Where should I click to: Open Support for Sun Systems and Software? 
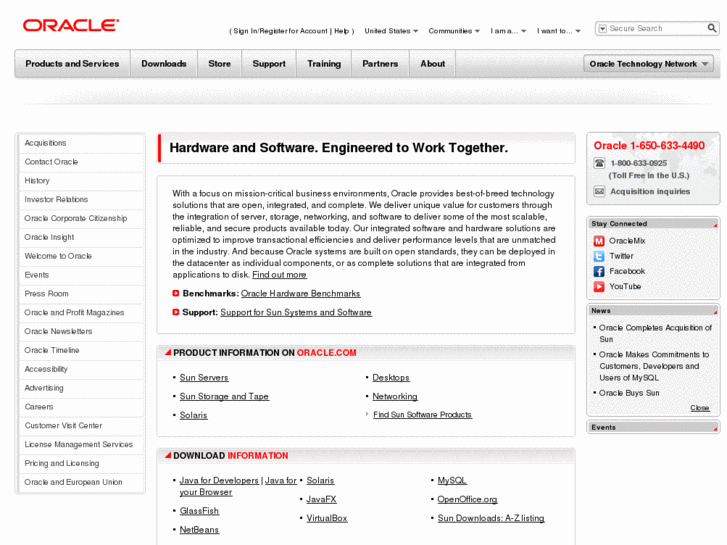296,312
